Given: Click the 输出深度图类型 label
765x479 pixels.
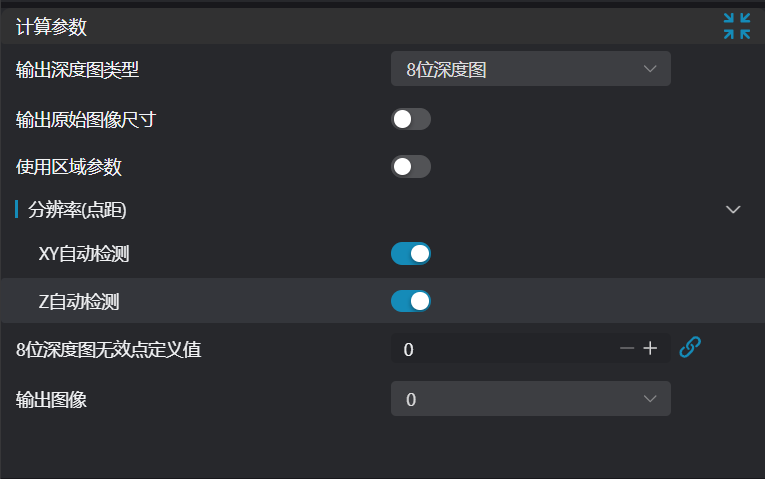Looking at the screenshot, I should 77,70.
